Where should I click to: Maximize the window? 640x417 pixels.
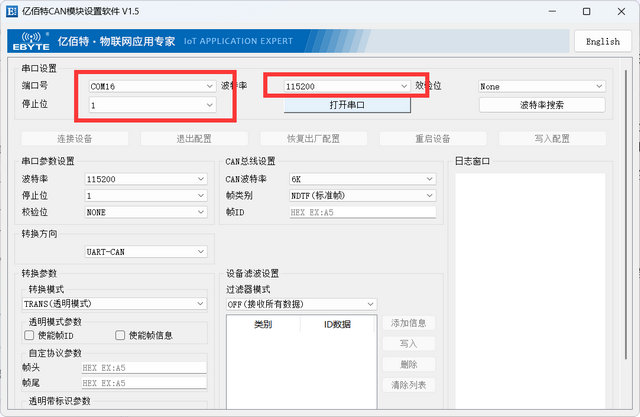click(587, 11)
